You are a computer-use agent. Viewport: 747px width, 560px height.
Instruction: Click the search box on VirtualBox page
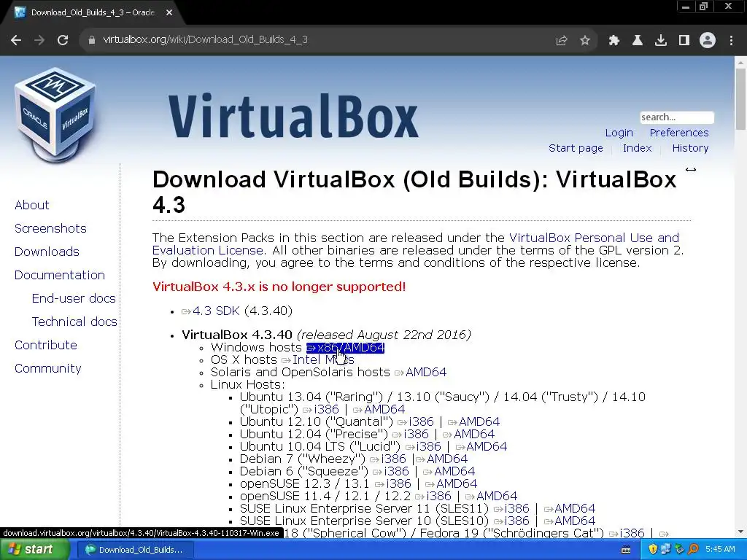click(676, 117)
